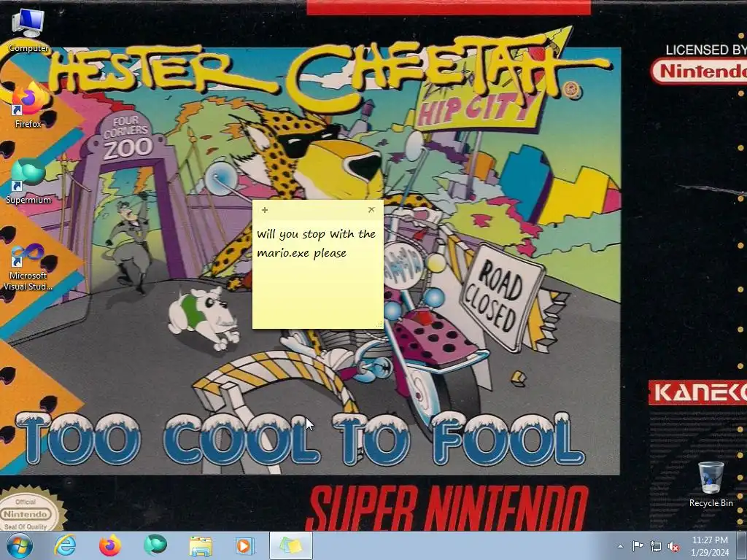The width and height of the screenshot is (747, 560).
Task: Add a new sticky note with the plus button
Action: 265,209
